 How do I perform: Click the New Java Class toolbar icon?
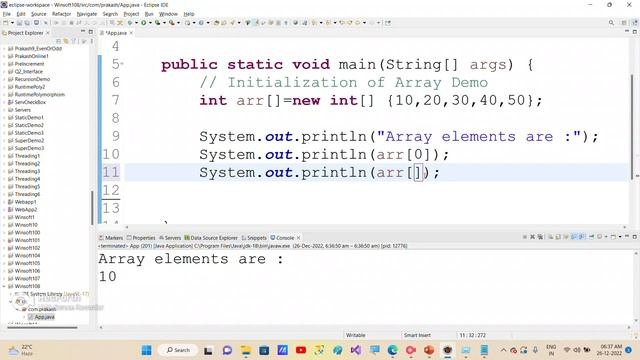[x=201, y=23]
